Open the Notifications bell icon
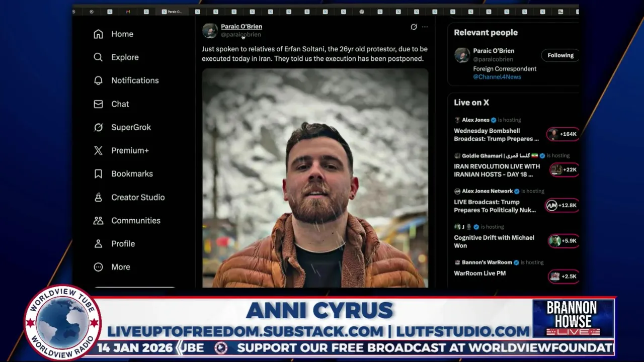The image size is (644, 362). [x=98, y=80]
